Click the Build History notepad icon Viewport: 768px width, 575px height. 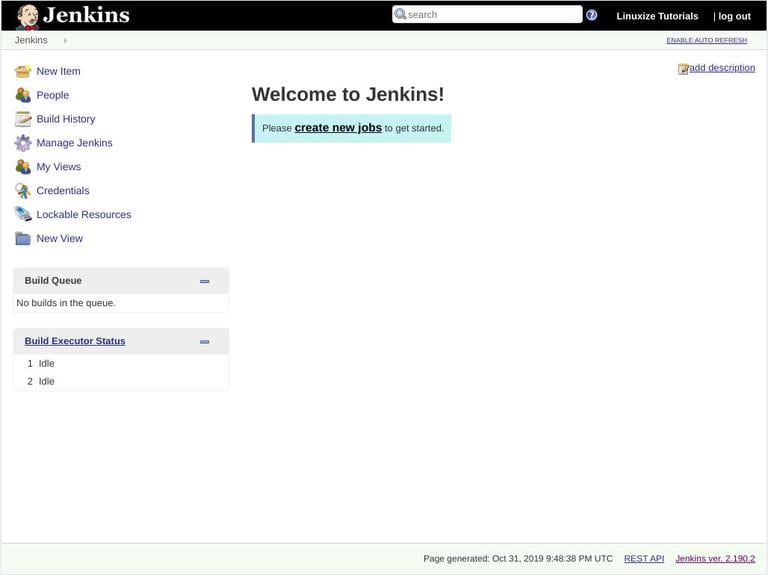tap(23, 119)
